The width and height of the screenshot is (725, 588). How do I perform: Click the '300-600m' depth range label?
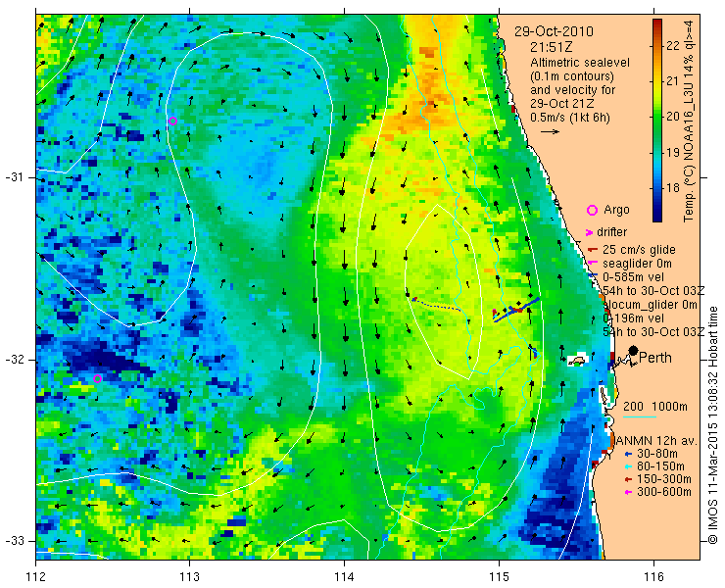[x=664, y=492]
